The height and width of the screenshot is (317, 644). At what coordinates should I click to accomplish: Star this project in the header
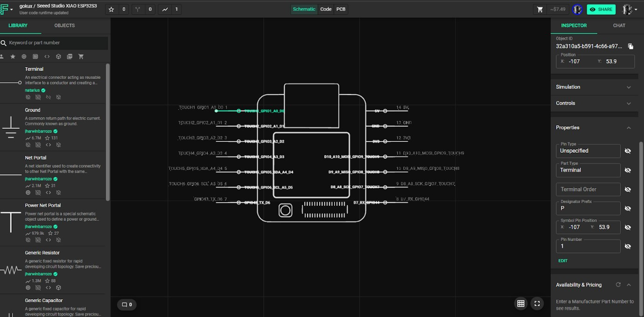[x=111, y=9]
